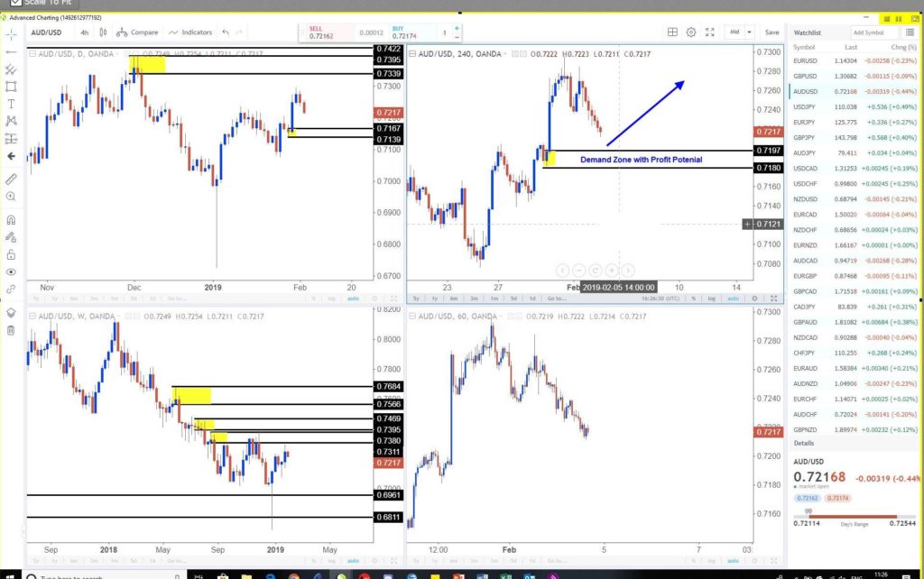The image size is (924, 579).
Task: Open the 4h timeframe selector
Action: [84, 32]
